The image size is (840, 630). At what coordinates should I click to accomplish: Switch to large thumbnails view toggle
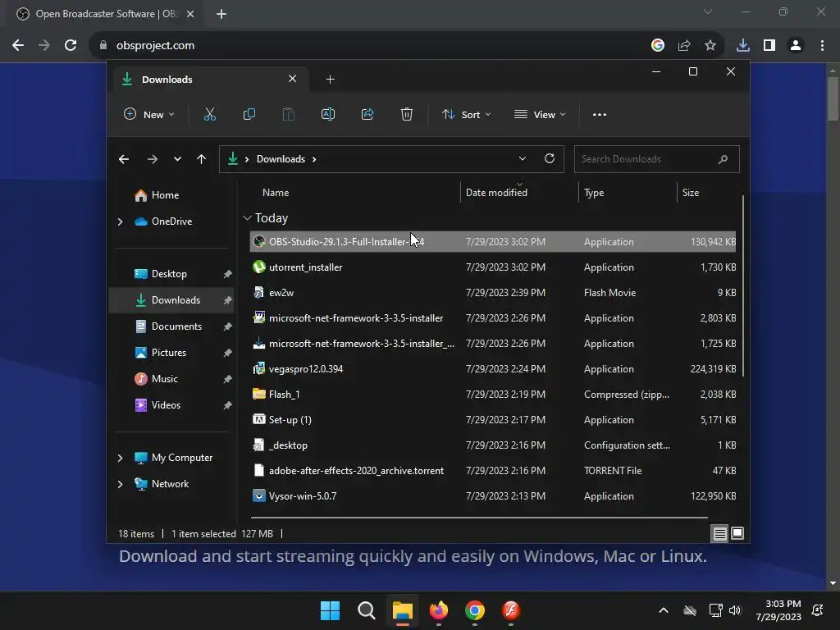click(737, 534)
